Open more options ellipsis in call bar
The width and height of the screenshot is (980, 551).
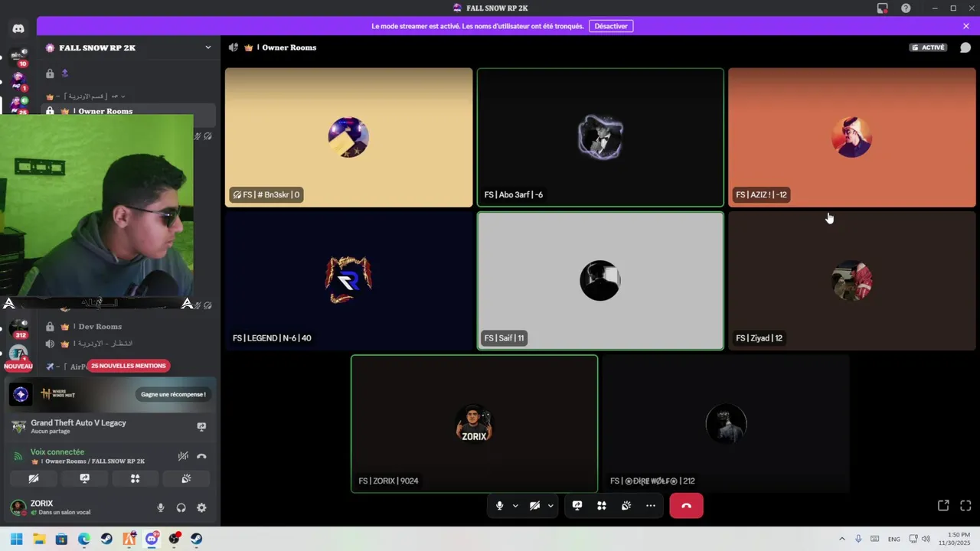click(651, 506)
